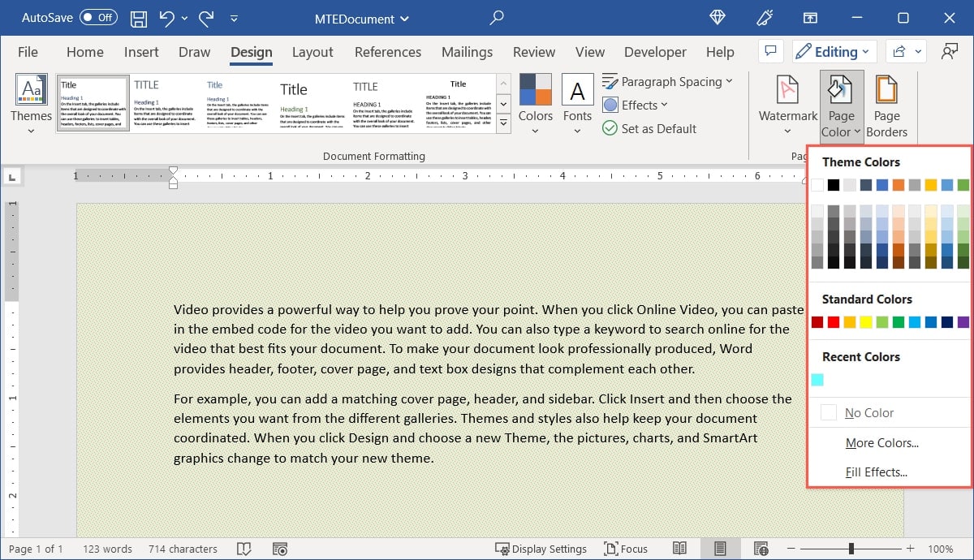Select the Watermark tool

pos(786,103)
